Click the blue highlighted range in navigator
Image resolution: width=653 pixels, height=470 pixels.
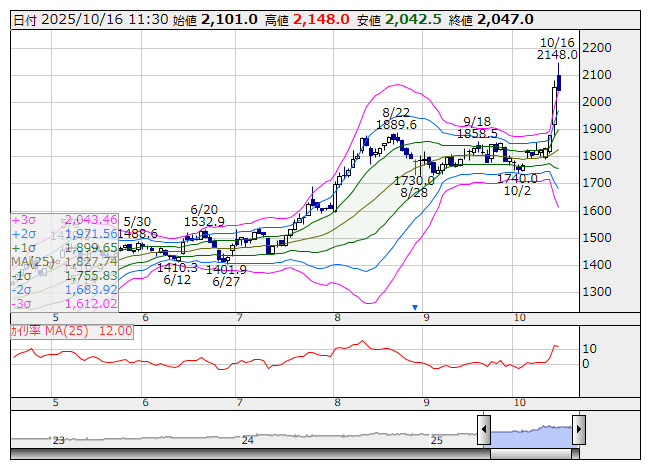point(531,437)
